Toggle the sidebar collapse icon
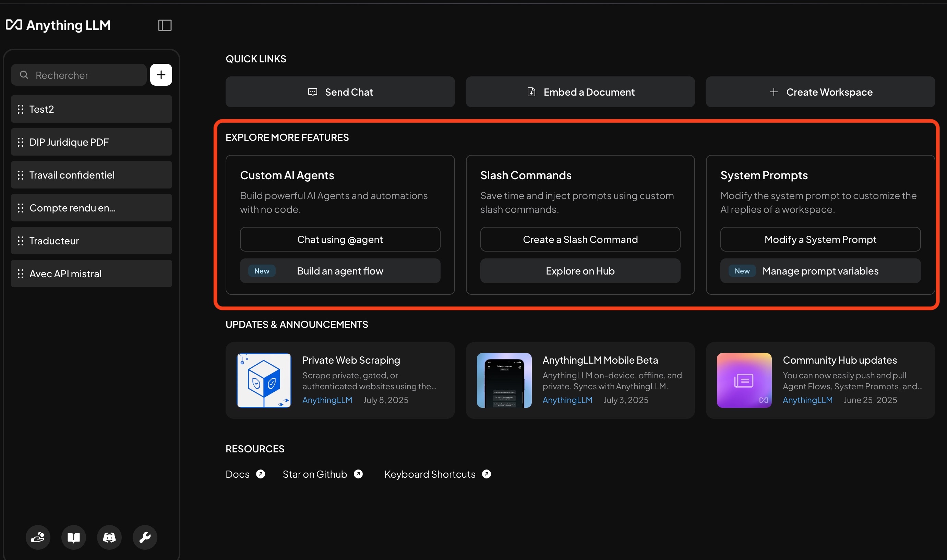This screenshot has height=560, width=947. click(165, 25)
